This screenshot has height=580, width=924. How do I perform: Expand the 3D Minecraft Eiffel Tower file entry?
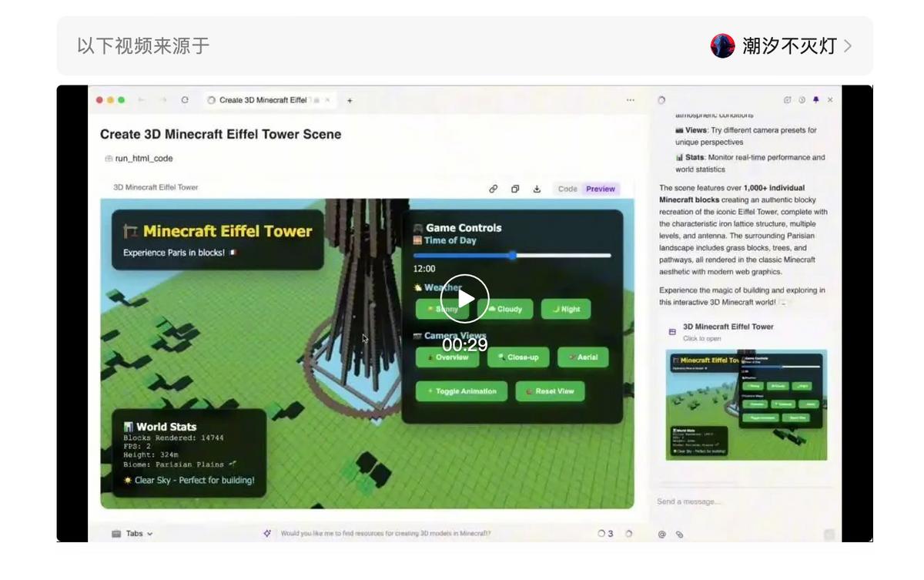pos(727,330)
